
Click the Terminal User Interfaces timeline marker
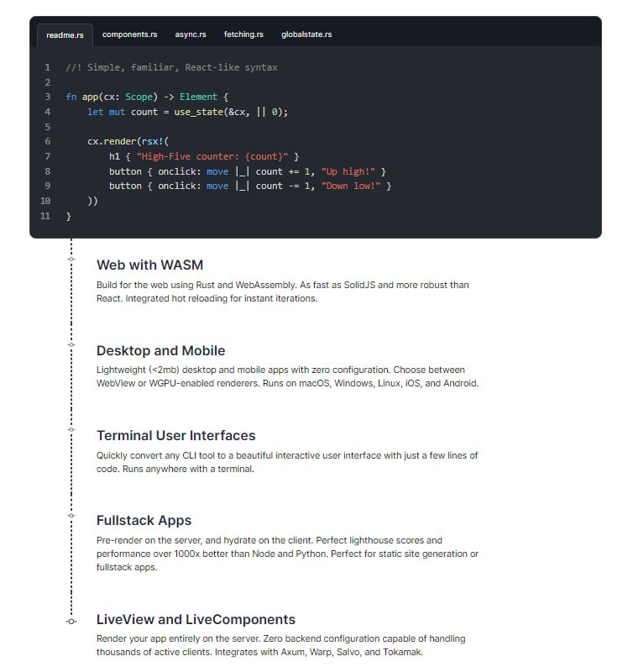point(71,429)
